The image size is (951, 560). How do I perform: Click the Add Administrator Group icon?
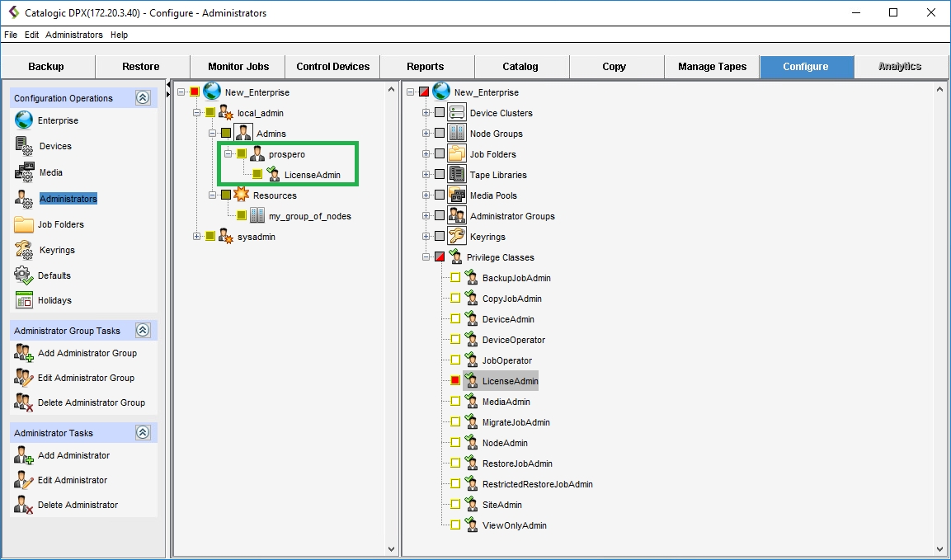tap(24, 353)
